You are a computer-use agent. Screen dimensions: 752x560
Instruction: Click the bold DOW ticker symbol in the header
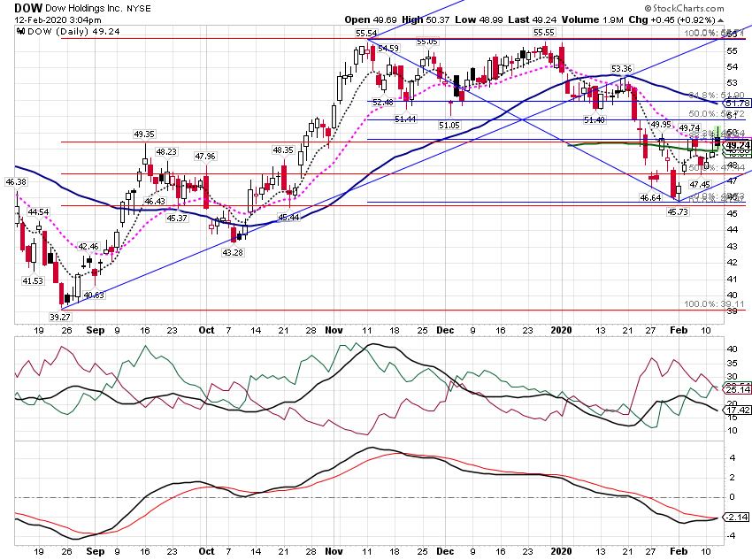(x=28, y=8)
